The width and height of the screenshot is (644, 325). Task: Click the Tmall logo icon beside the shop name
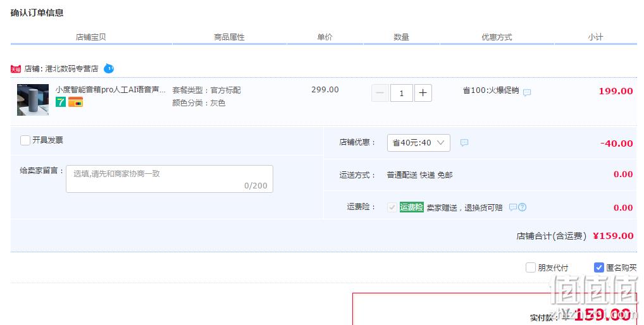(x=16, y=69)
